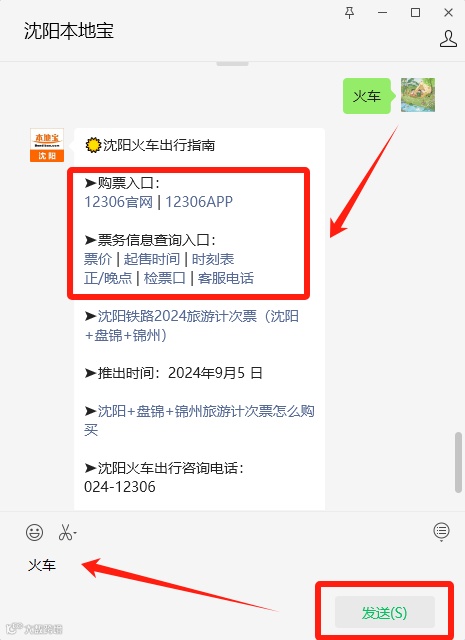Click the chat history vertical scrollbar
Viewport: 465px width, 640px height.
tap(458, 462)
